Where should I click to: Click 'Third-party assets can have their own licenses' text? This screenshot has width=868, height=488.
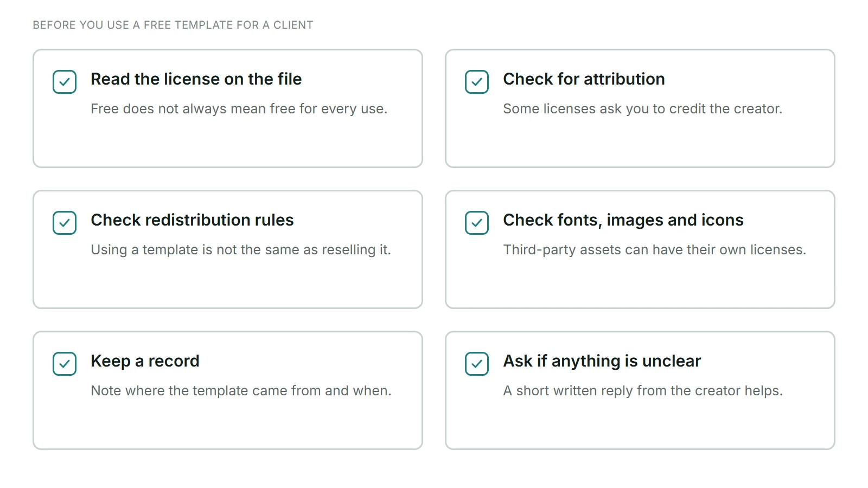coord(654,250)
